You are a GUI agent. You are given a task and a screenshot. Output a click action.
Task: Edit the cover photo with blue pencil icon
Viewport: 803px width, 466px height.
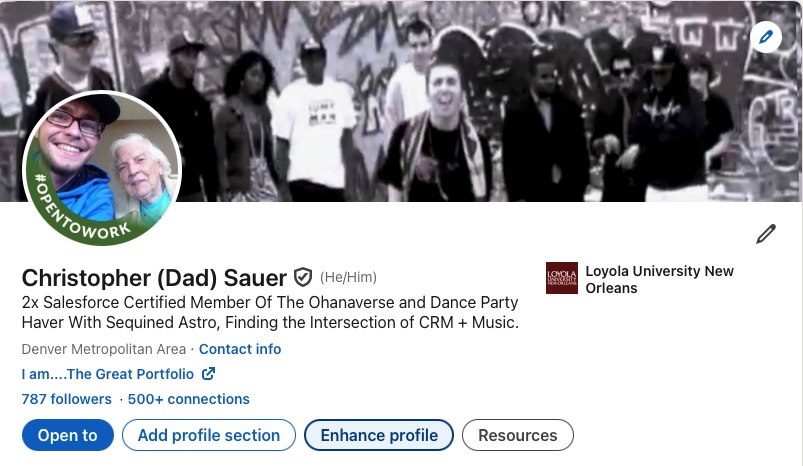click(766, 37)
